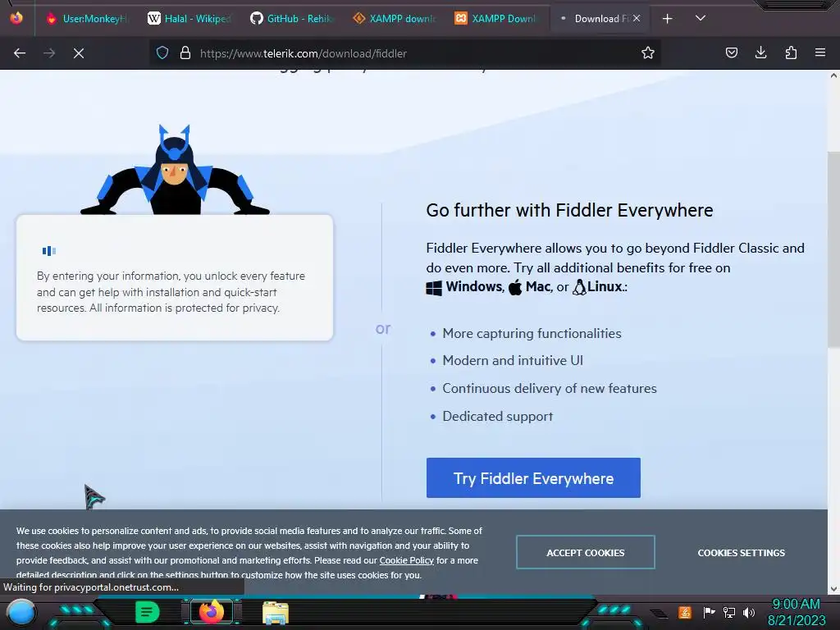840x630 pixels.
Task: Click the Linux penguin icon
Action: [579, 287]
